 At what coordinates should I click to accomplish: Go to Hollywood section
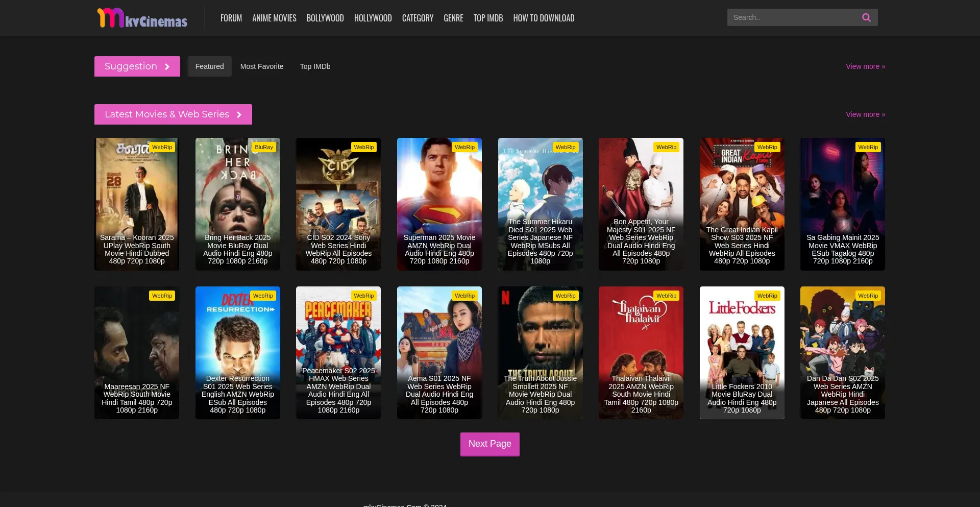(x=373, y=18)
